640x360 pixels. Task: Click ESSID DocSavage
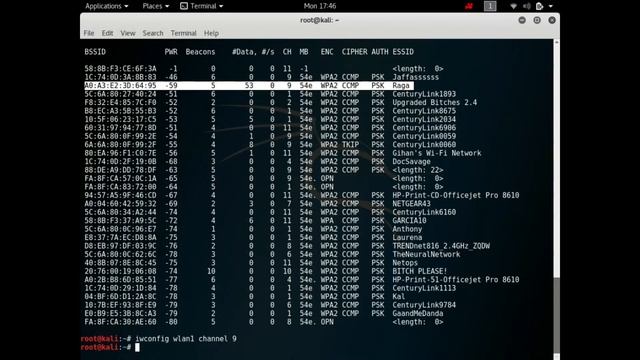411,162
